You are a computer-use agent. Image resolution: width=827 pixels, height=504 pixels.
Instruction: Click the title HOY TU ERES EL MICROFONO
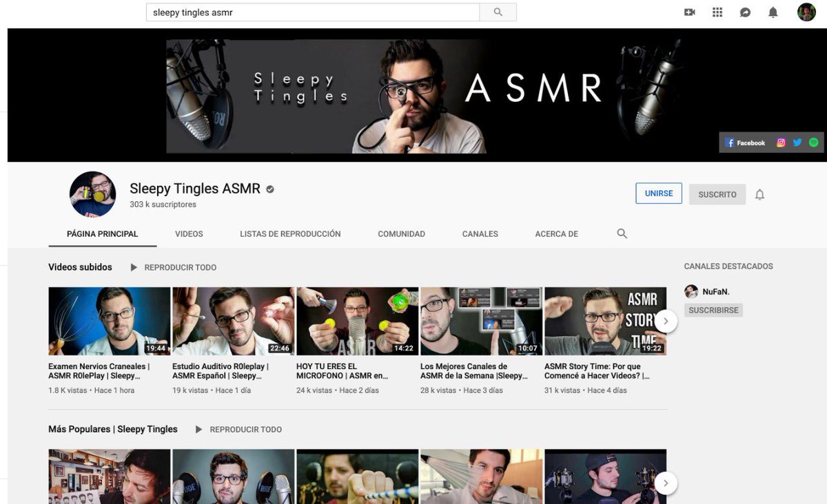(343, 371)
